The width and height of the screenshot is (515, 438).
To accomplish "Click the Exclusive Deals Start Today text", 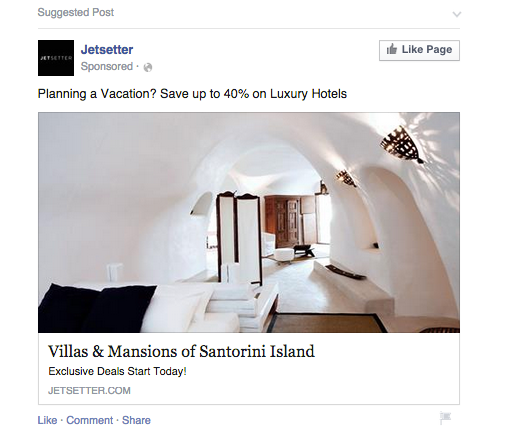I will [x=117, y=371].
